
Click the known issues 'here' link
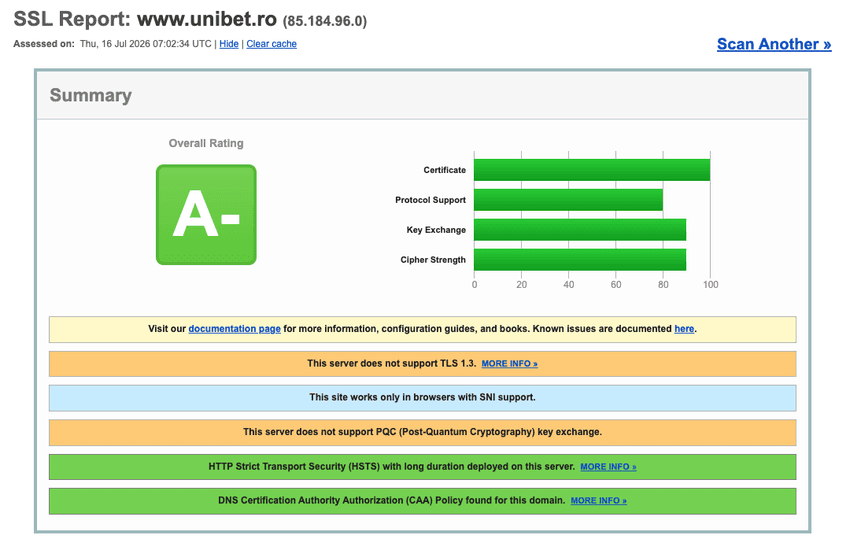684,329
